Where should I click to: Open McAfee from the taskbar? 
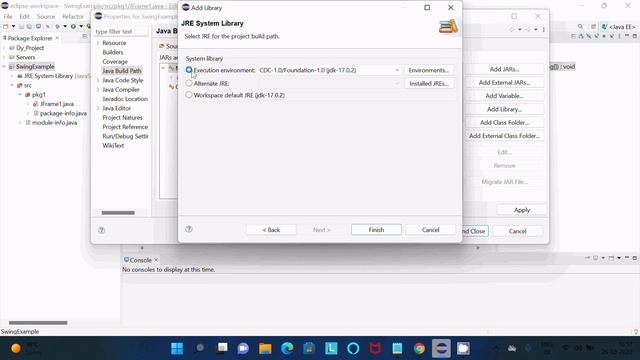coord(375,349)
